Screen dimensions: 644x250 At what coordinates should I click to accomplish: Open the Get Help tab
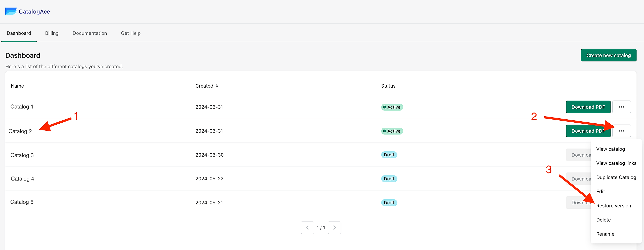(x=131, y=33)
